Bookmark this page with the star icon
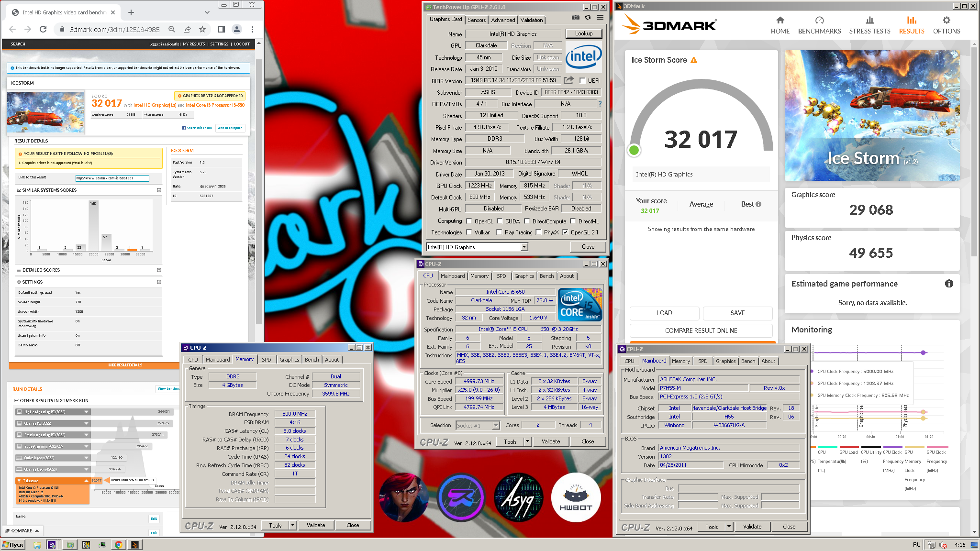Viewport: 980px width, 551px height. pyautogui.click(x=202, y=29)
